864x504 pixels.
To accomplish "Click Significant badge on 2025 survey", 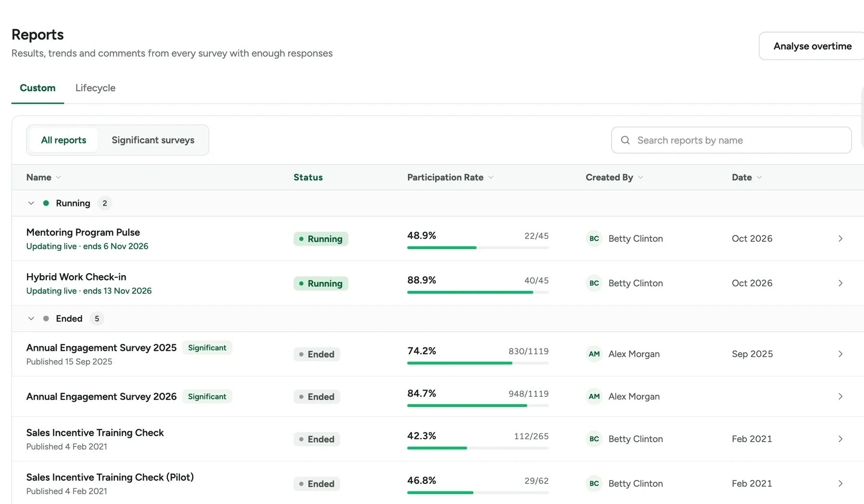I will pyautogui.click(x=207, y=348).
